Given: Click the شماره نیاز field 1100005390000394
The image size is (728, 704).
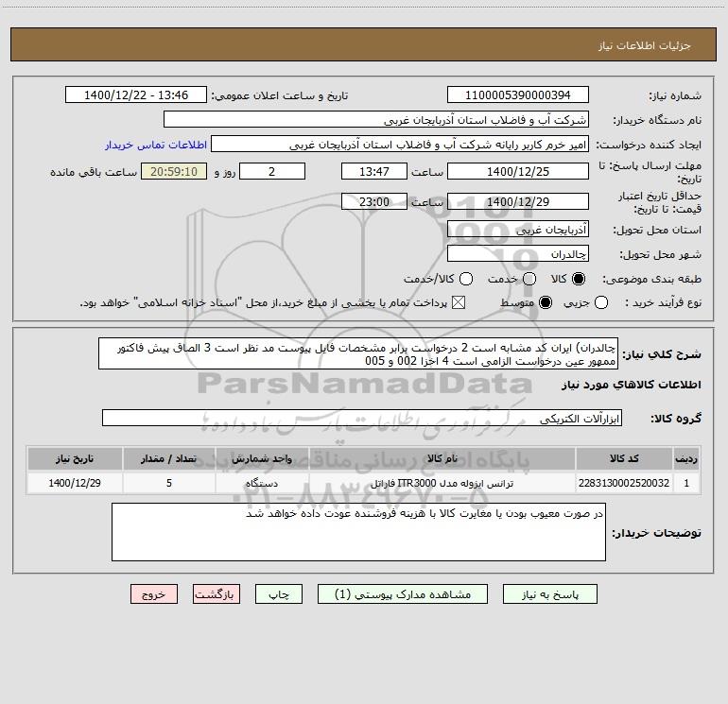Looking at the screenshot, I should coord(518,95).
